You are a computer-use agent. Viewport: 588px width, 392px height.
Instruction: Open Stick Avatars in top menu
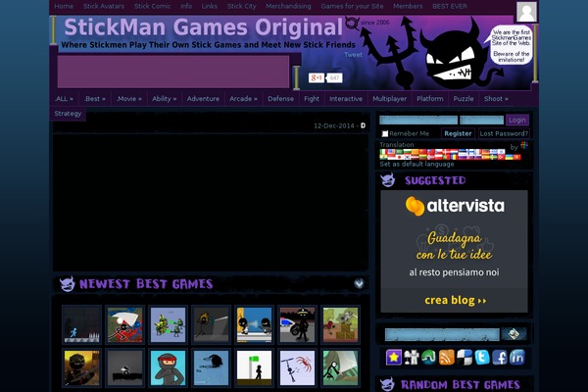tap(104, 7)
